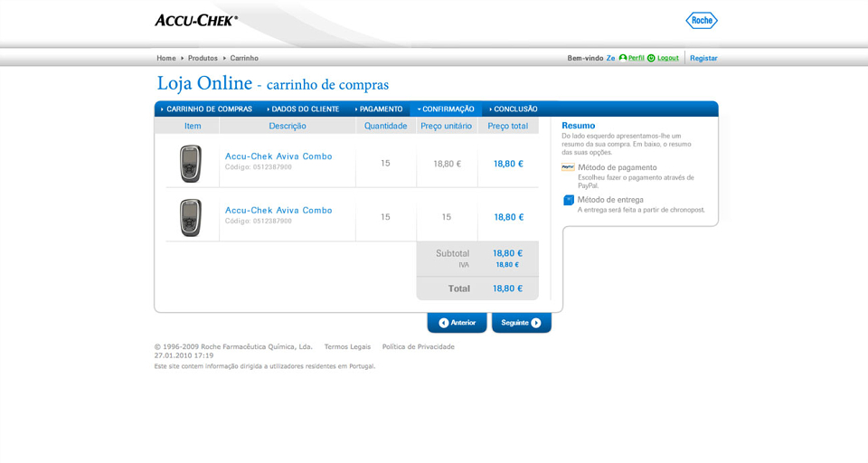
Task: Click the first row unit price 18,80 €
Action: (447, 164)
